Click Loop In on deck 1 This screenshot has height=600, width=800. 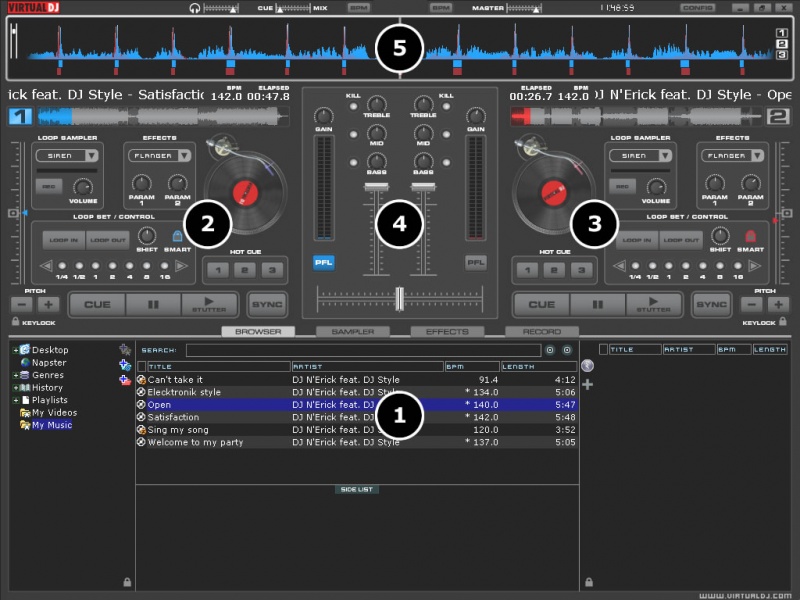64,240
